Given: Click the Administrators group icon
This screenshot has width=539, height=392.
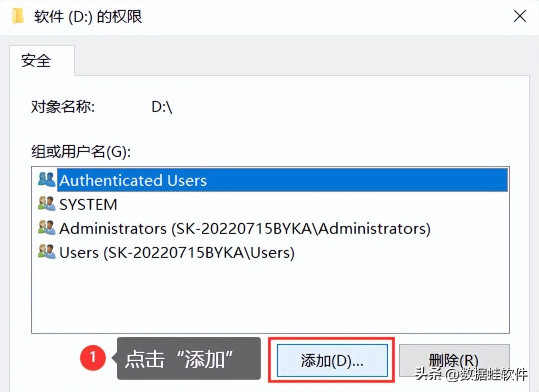Looking at the screenshot, I should tap(46, 228).
